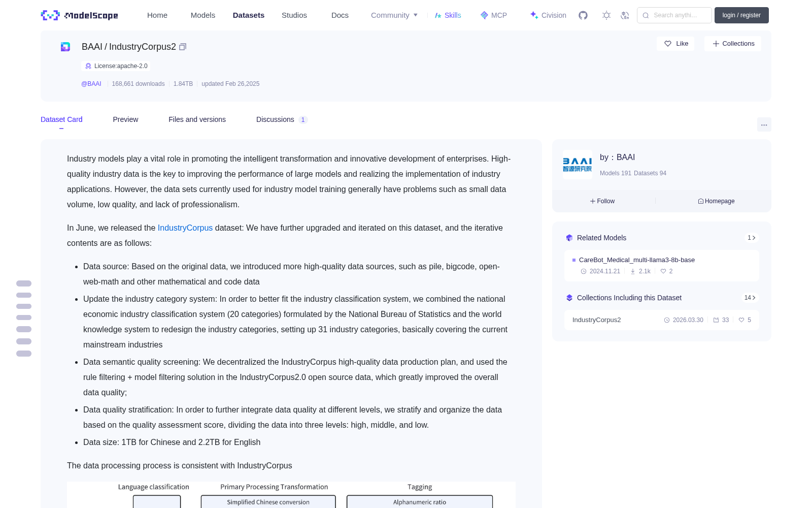Expand the Community dropdown menu
This screenshot has height=508, width=812.
click(x=394, y=15)
